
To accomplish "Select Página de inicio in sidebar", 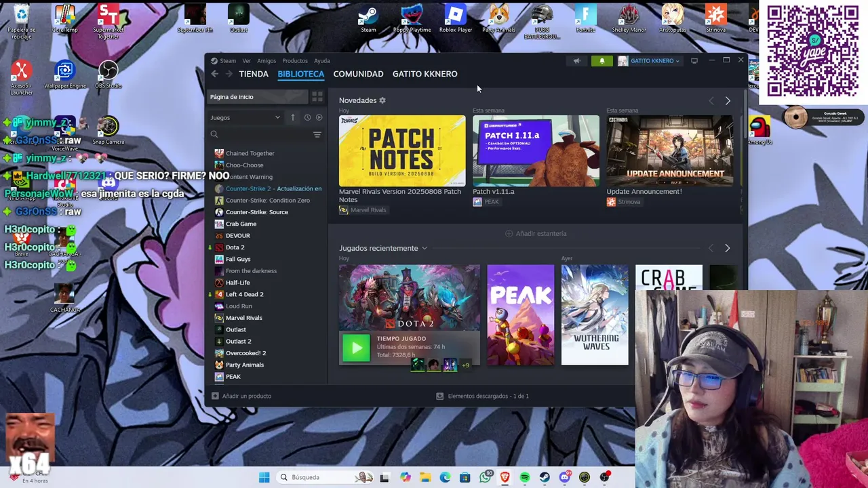I will tap(258, 97).
